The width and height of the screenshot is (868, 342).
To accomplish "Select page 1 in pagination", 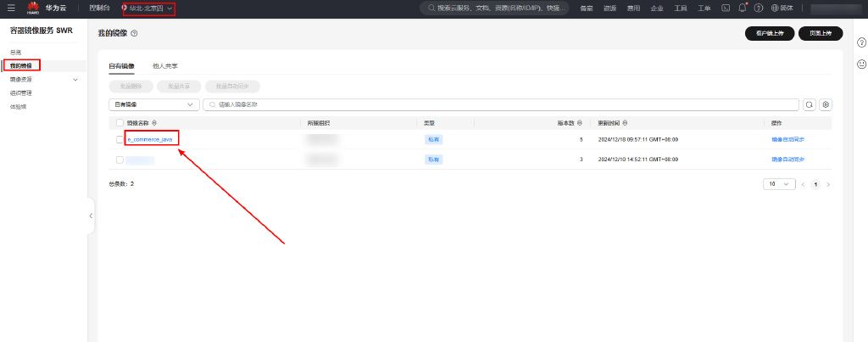I will click(x=815, y=185).
